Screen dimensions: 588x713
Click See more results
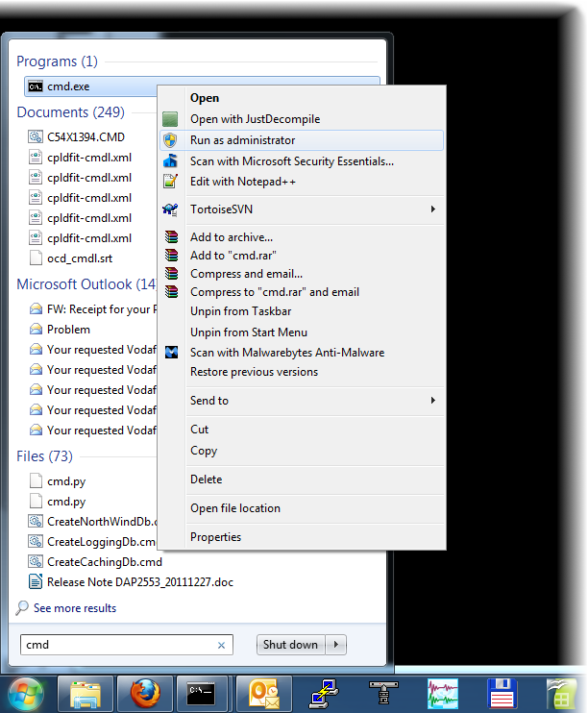tap(75, 608)
